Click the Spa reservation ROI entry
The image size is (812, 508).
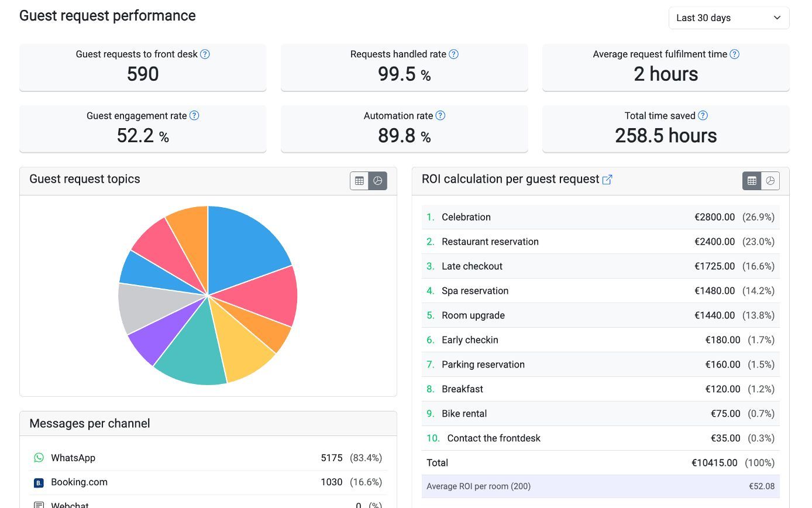coord(600,291)
